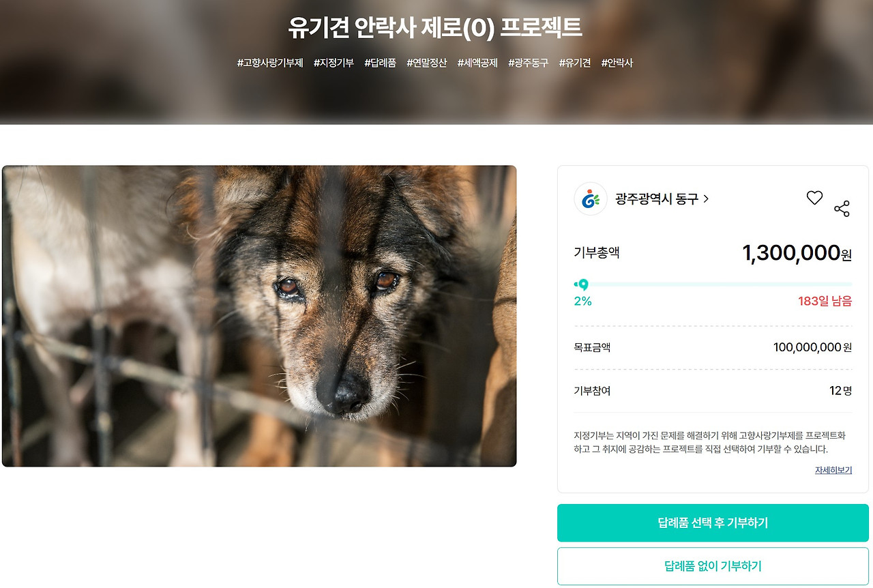The width and height of the screenshot is (873, 588).
Task: Click the dog photo on the left
Action: click(x=261, y=314)
